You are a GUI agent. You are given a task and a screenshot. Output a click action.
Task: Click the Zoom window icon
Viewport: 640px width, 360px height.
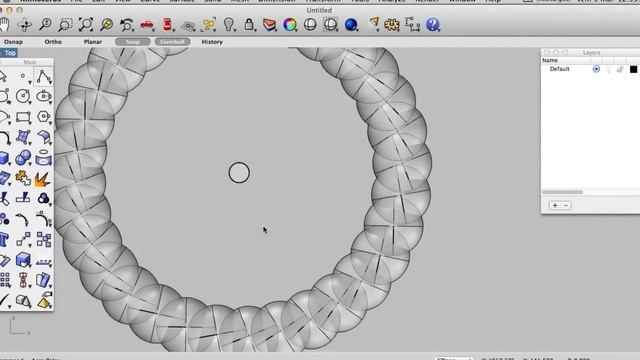coord(65,25)
